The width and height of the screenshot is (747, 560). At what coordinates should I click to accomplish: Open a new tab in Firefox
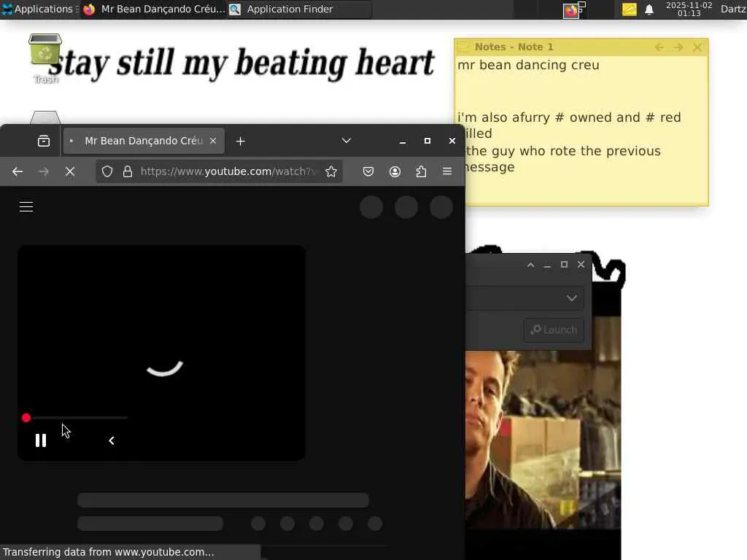(x=241, y=141)
